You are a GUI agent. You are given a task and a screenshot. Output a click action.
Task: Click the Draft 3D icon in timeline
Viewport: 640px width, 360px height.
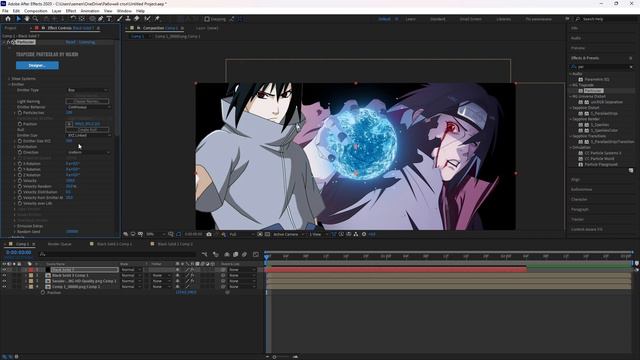[x=216, y=254]
